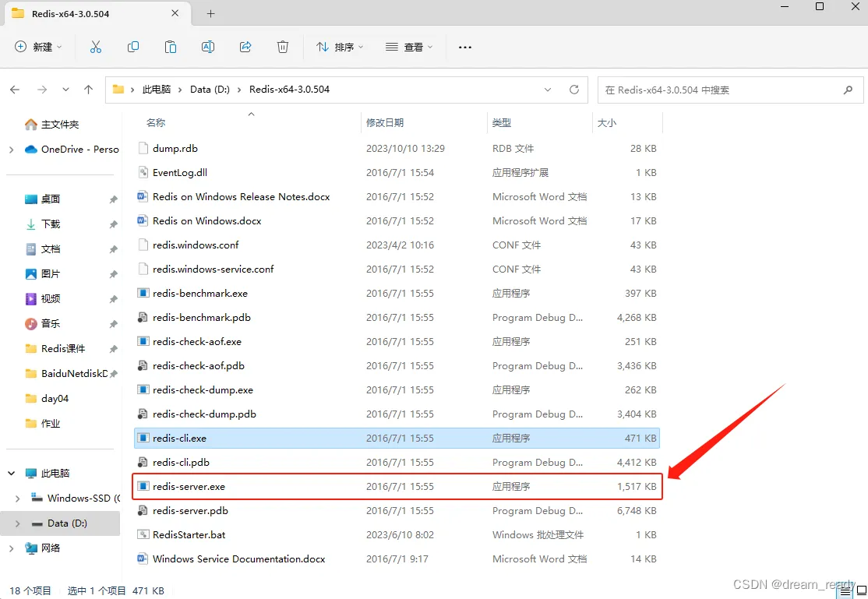Select redis.windows.conf file

click(397, 245)
